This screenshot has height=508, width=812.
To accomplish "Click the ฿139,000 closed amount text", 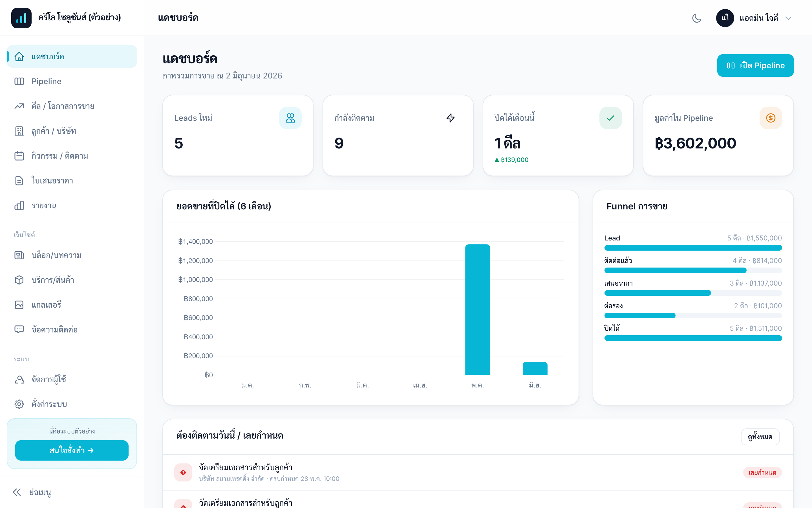I will tap(514, 160).
